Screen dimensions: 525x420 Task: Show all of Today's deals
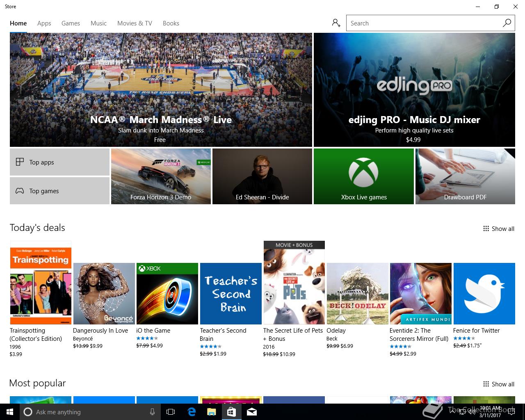tap(499, 228)
